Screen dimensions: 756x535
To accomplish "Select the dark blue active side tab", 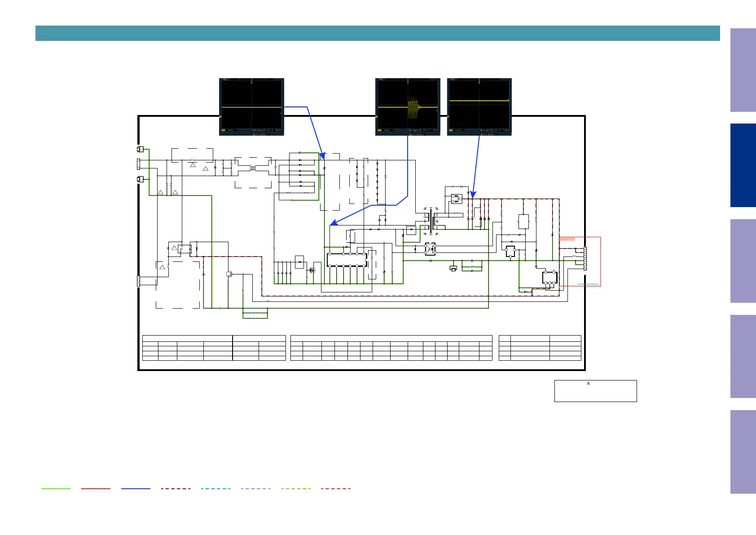I will [743, 165].
